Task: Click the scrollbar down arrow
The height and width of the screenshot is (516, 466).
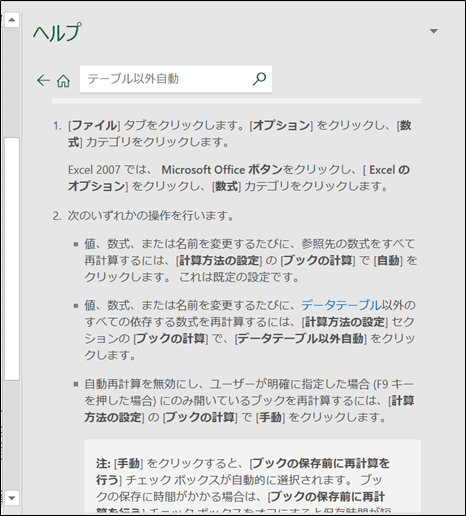Action: click(x=12, y=498)
